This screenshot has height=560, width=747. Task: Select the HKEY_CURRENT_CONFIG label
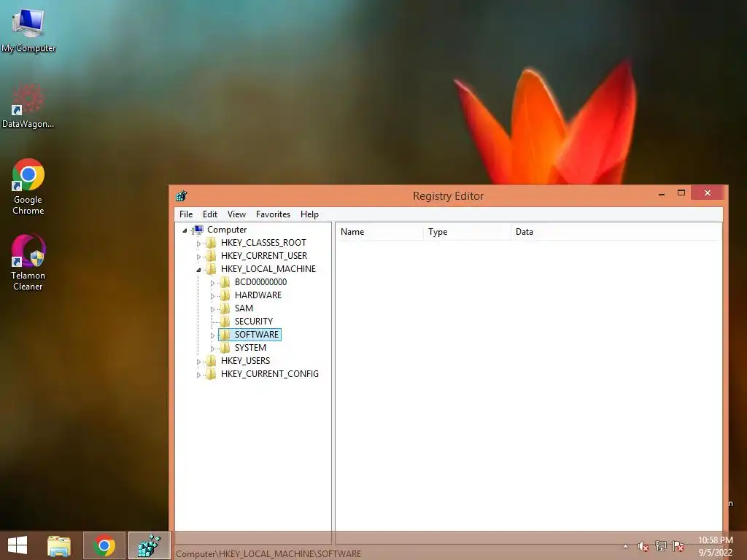click(270, 374)
